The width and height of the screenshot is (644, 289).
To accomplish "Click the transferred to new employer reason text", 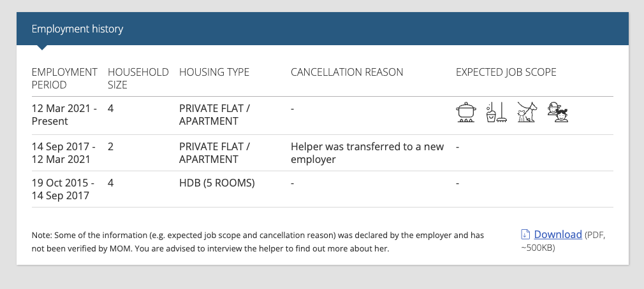I will point(367,153).
